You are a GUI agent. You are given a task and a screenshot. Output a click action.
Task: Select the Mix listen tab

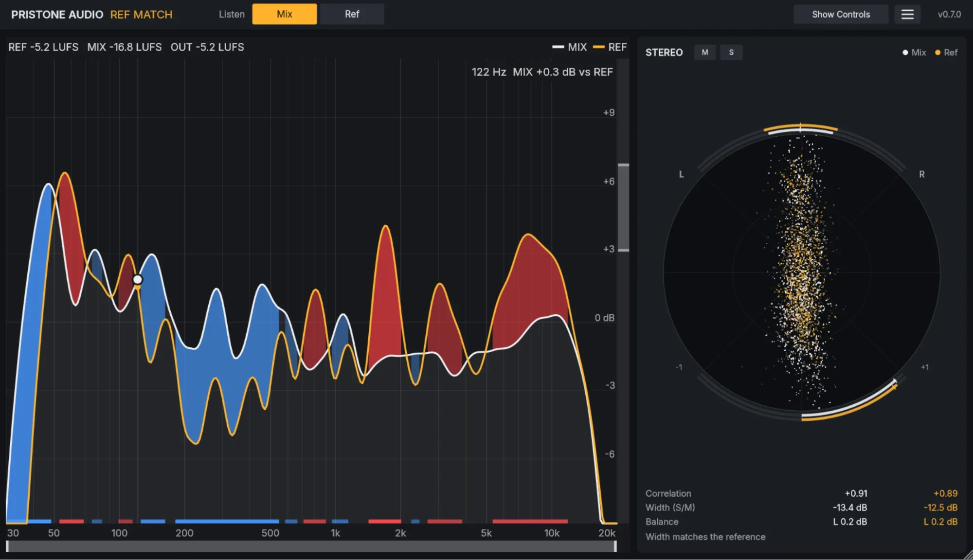[x=285, y=14]
